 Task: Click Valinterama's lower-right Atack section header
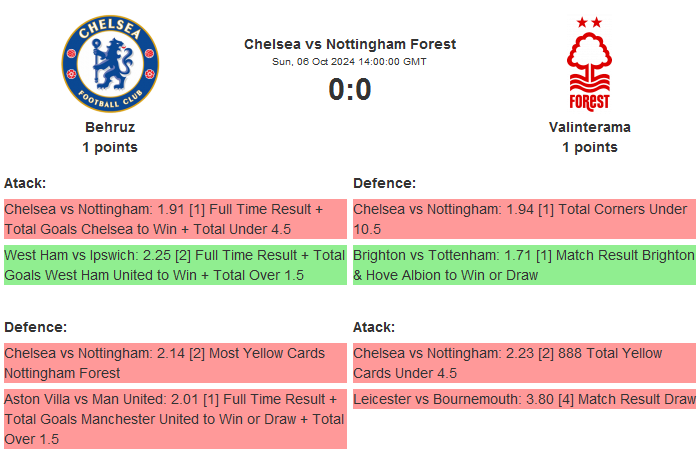374,327
